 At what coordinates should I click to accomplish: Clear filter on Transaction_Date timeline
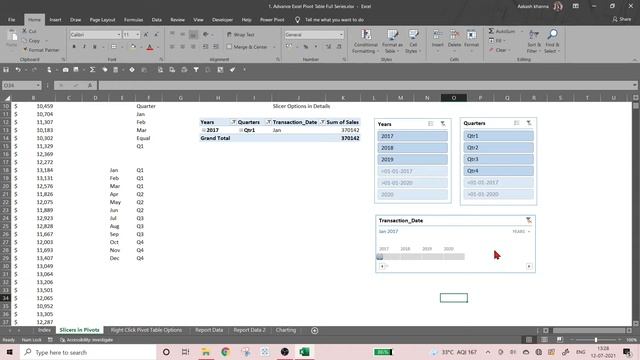(529, 220)
